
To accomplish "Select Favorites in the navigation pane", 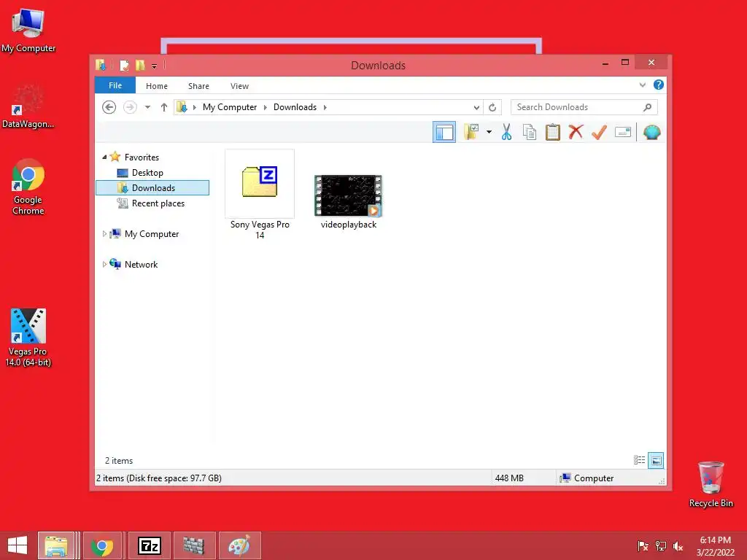I will 142,157.
